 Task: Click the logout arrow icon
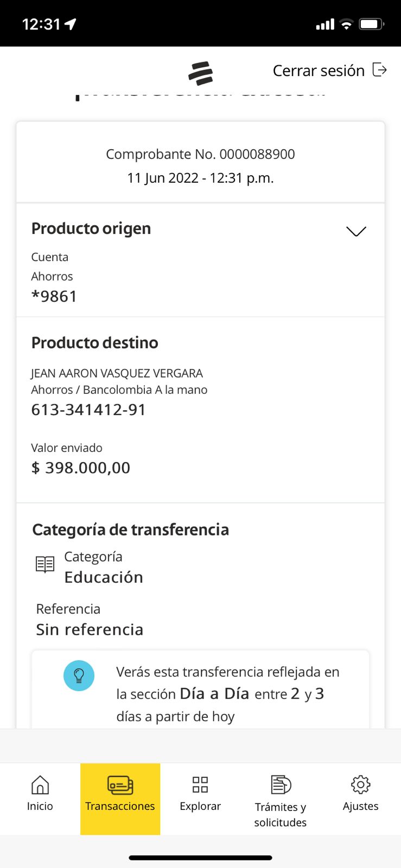point(379,70)
